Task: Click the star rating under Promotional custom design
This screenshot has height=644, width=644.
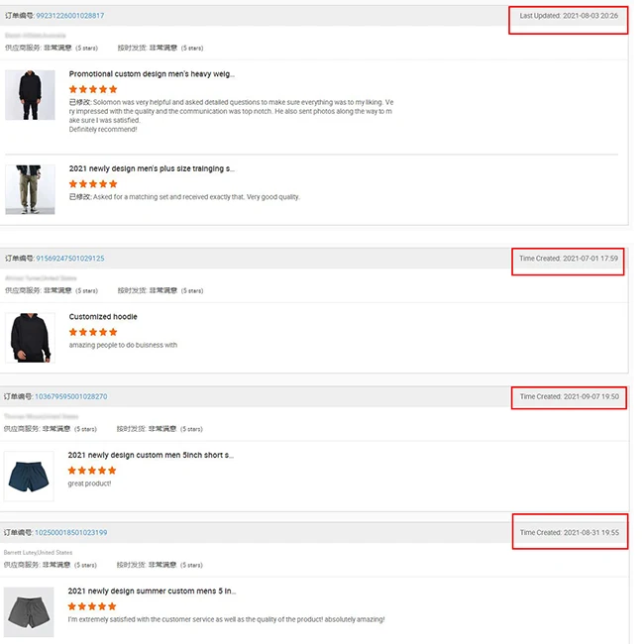Action: click(93, 89)
